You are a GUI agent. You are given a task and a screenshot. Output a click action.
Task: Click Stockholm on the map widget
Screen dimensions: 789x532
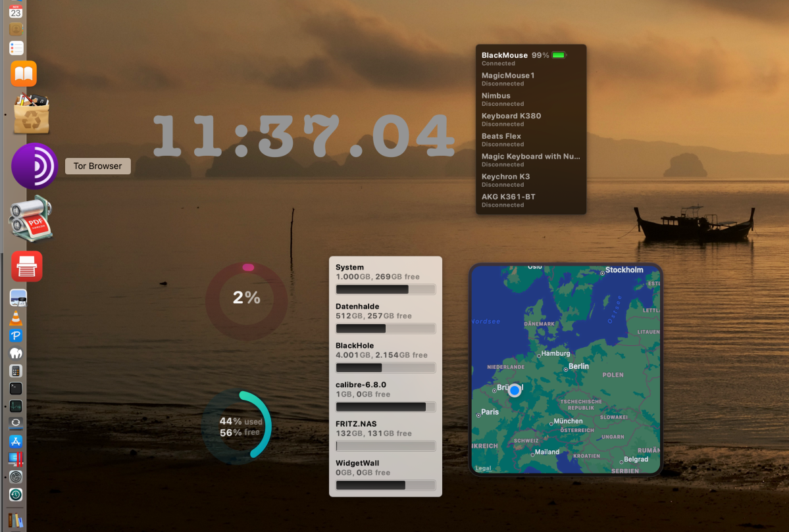(x=624, y=270)
